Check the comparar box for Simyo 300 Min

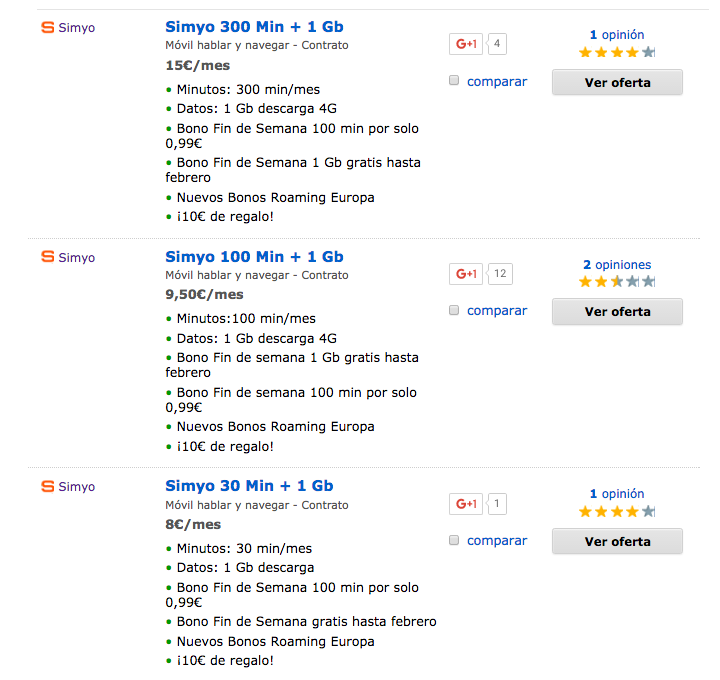coord(454,80)
